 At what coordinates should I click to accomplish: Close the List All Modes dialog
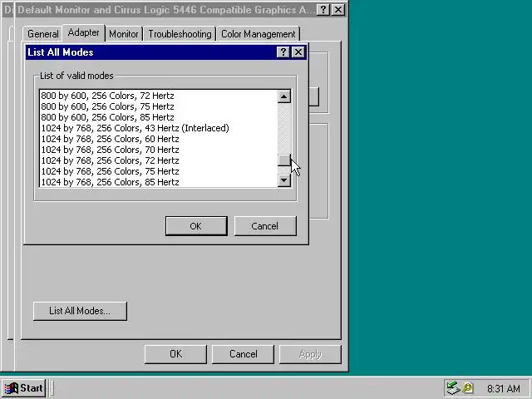tap(298, 52)
